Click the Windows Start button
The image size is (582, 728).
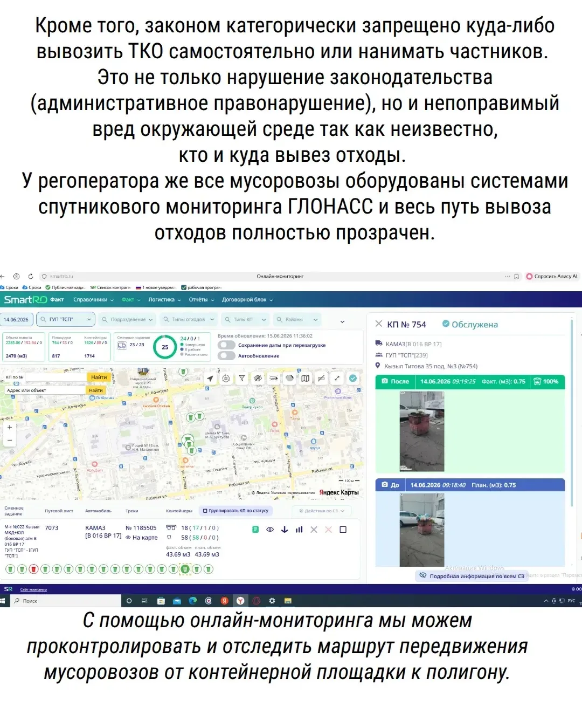click(2, 601)
